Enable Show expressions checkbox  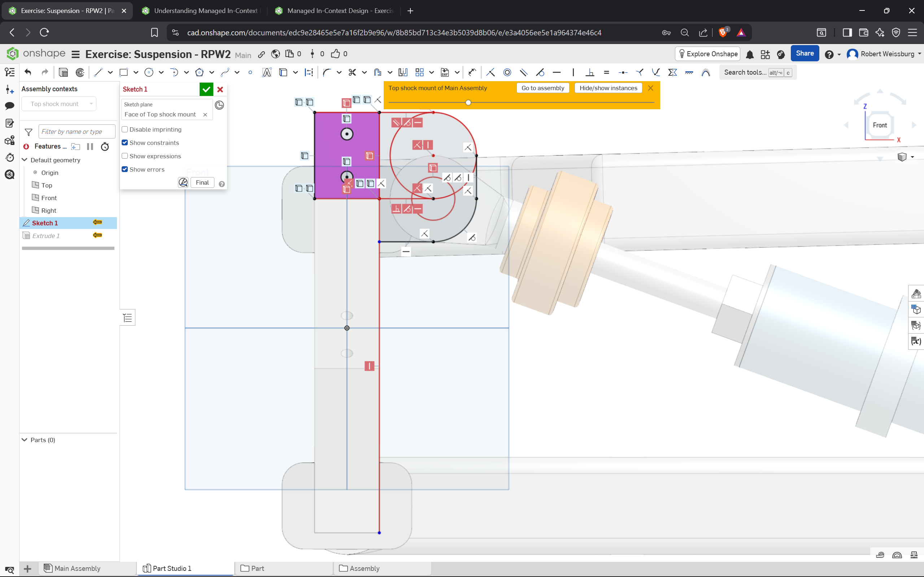125,156
